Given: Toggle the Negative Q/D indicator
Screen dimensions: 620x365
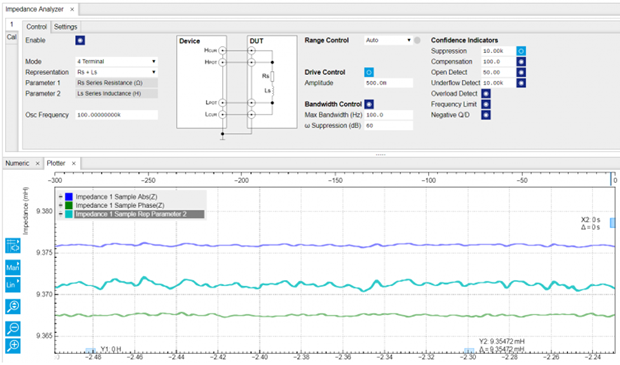Looking at the screenshot, I should (x=486, y=115).
